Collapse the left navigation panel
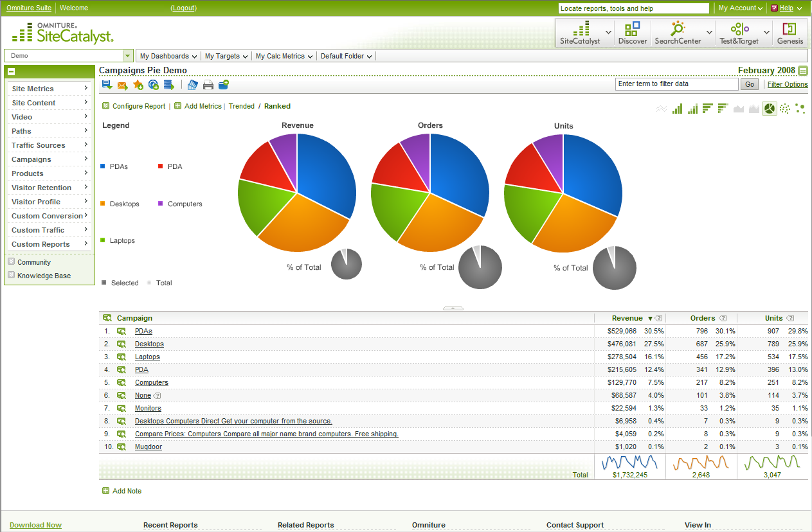The image size is (812, 532). coord(12,72)
